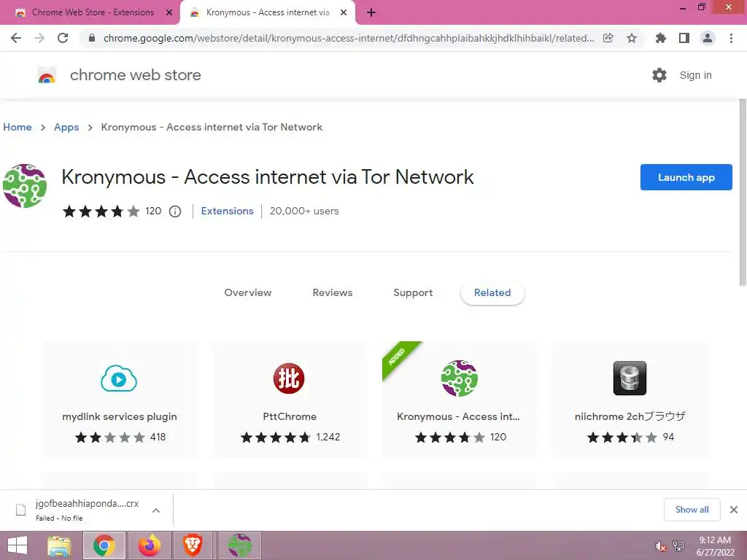Open the niichrome 2ch browser card
The height and width of the screenshot is (560, 747).
tap(630, 399)
